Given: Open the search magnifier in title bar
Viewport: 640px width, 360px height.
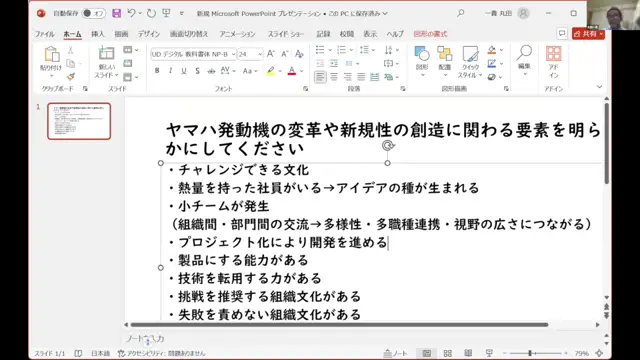Looking at the screenshot, I should pos(460,13).
